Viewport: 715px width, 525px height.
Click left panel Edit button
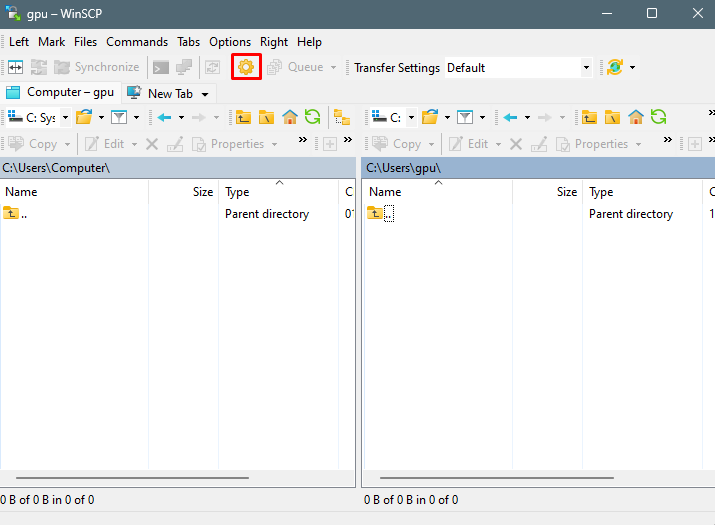pyautogui.click(x=105, y=144)
